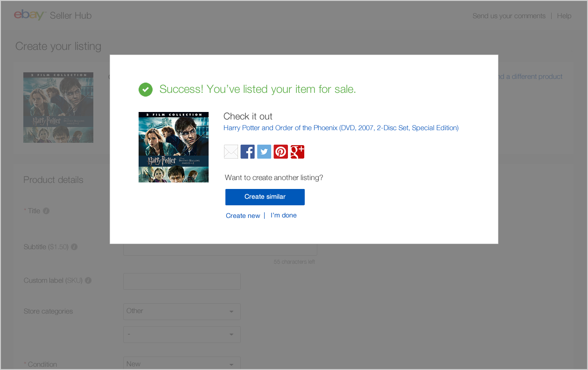Click the Subtitle input field
Screen dimensions: 588x370
coord(220,249)
